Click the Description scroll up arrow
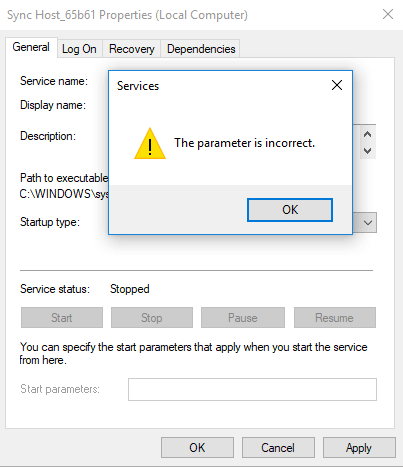 (368, 134)
